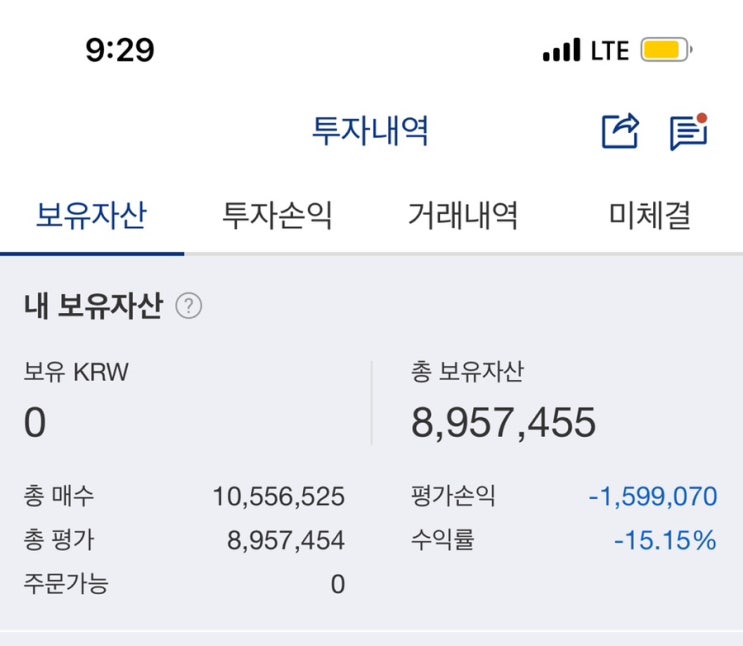Image resolution: width=743 pixels, height=646 pixels.
Task: Tap the help question mark icon
Action: pyautogui.click(x=188, y=306)
